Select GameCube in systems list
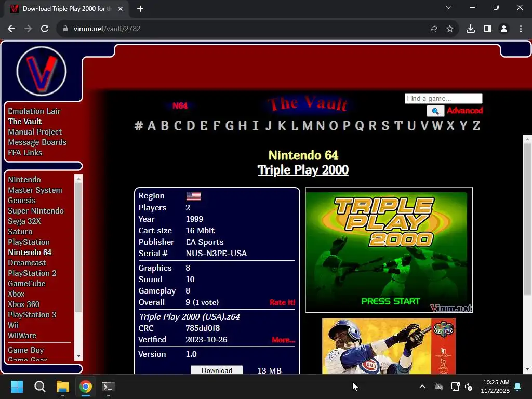This screenshot has width=532, height=399. tap(27, 284)
